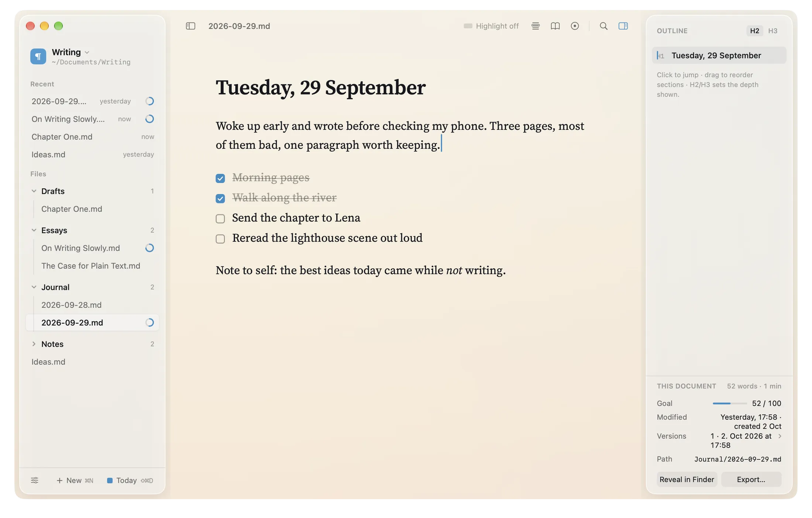812x518 pixels.
Task: Click the Writing library paragraph icon
Action: pyautogui.click(x=38, y=56)
